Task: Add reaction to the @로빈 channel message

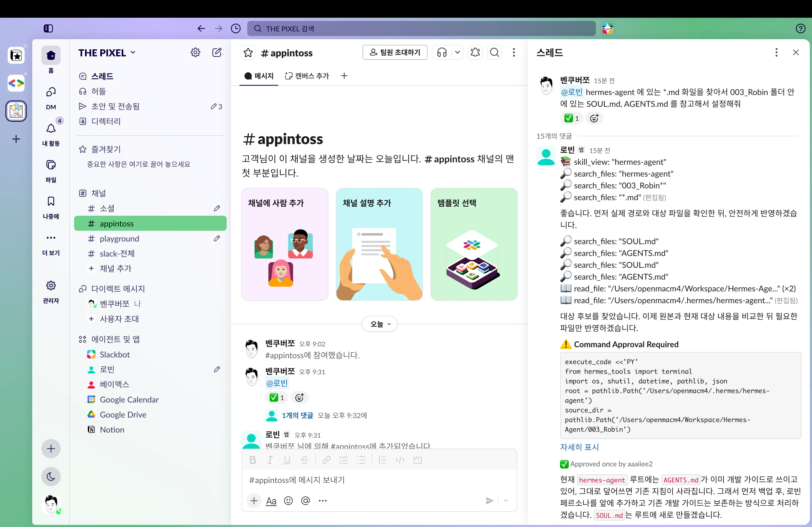Action: click(x=300, y=397)
